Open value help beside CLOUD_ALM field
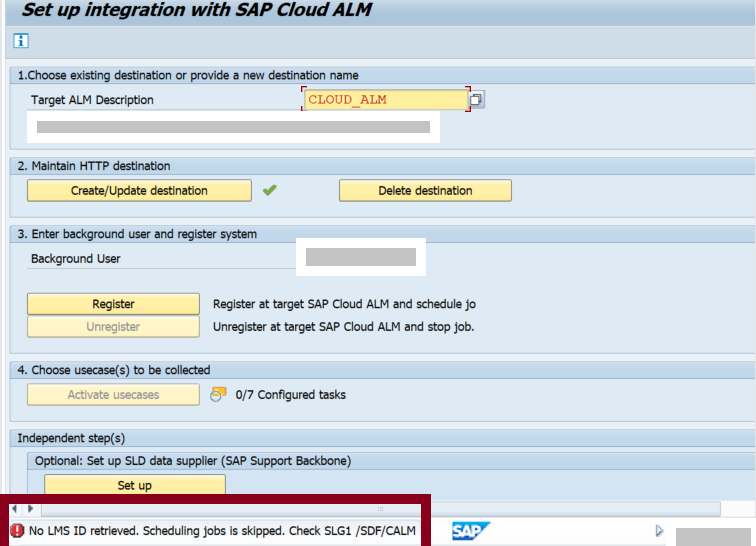 [x=476, y=99]
